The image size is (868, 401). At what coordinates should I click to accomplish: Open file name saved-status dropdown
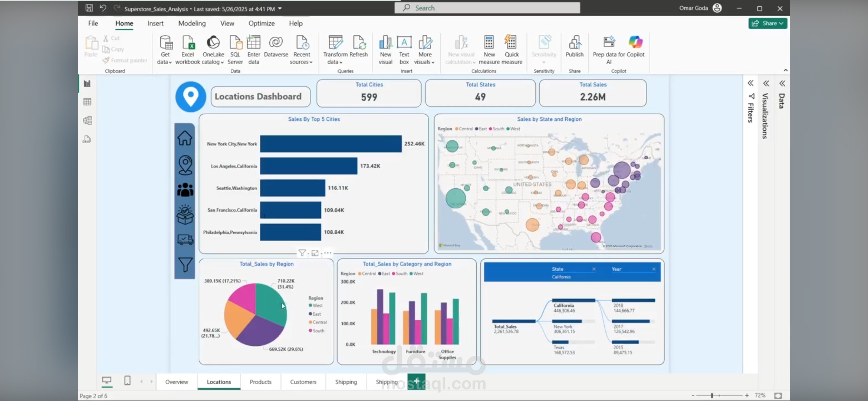(280, 9)
